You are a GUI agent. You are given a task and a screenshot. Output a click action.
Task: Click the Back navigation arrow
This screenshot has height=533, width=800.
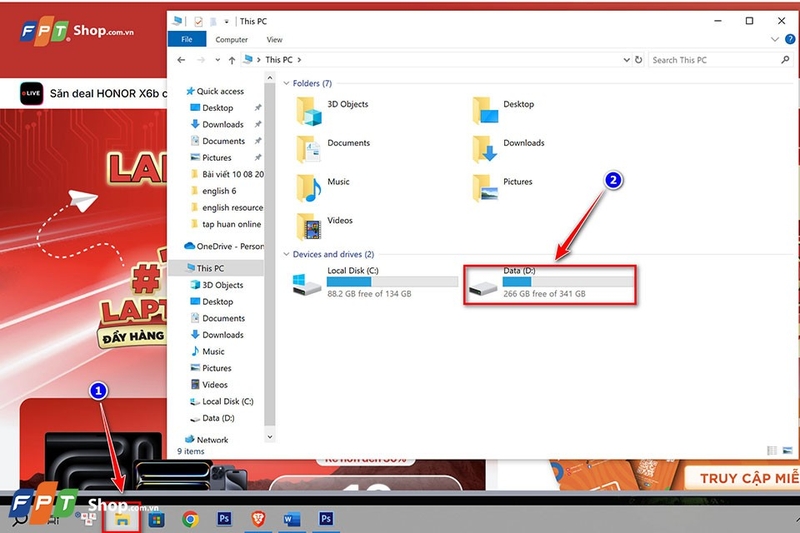181,60
